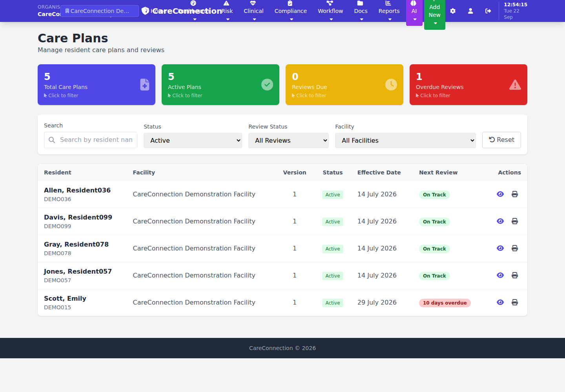The image size is (565, 392).
Task: Open the Clinical menu
Action: [x=254, y=11]
